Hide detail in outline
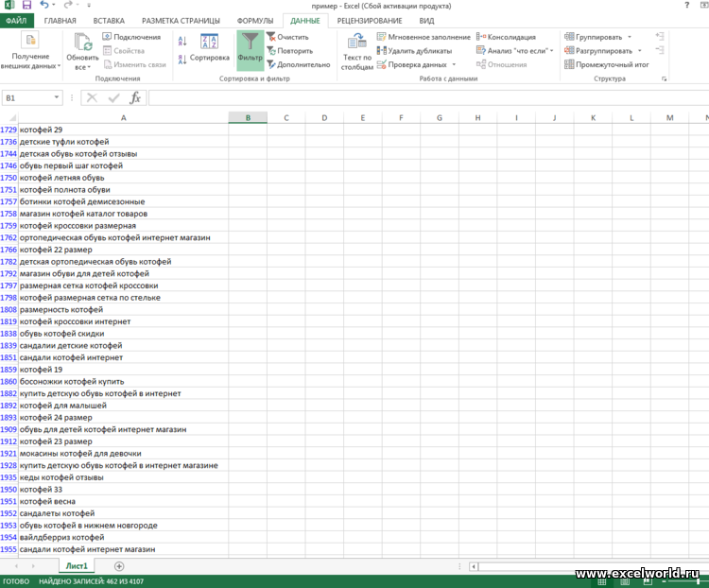709x588 pixels. coord(660,50)
